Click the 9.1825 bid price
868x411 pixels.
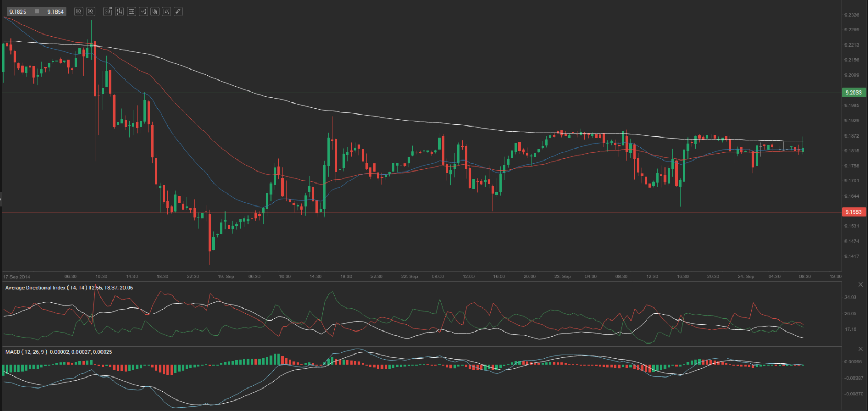(x=18, y=12)
